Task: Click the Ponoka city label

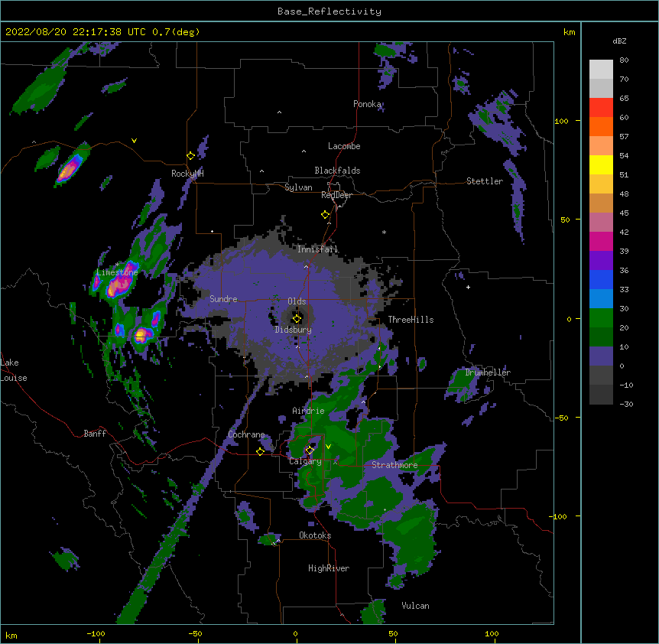Action: [367, 104]
